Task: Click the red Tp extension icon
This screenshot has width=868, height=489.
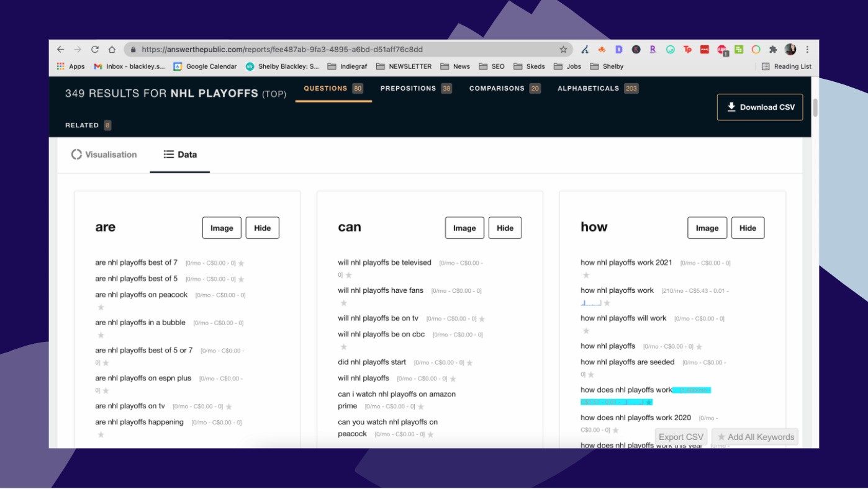Action: [x=687, y=50]
